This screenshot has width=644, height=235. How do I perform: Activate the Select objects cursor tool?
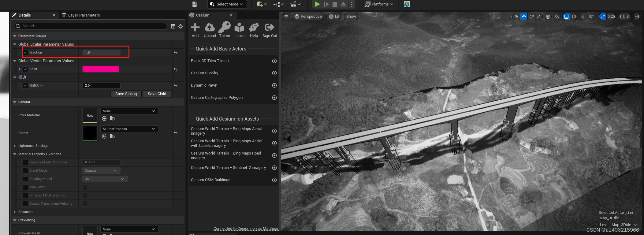[x=517, y=17]
